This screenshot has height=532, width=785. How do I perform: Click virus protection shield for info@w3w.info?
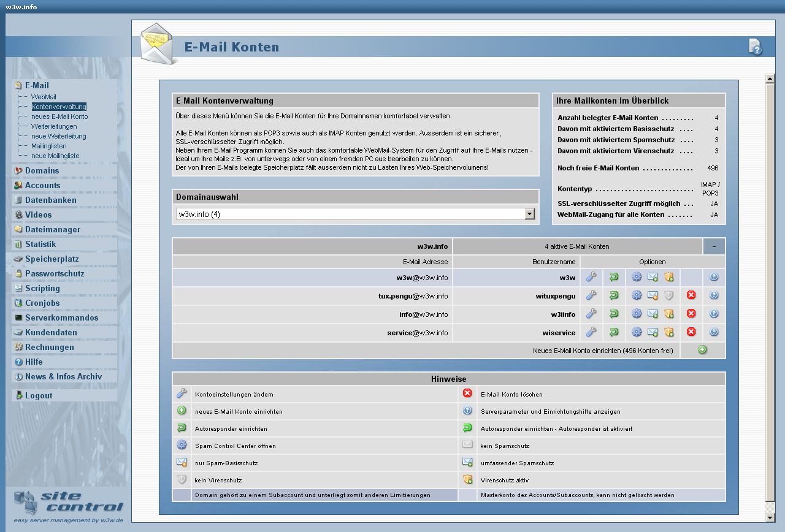(x=669, y=314)
